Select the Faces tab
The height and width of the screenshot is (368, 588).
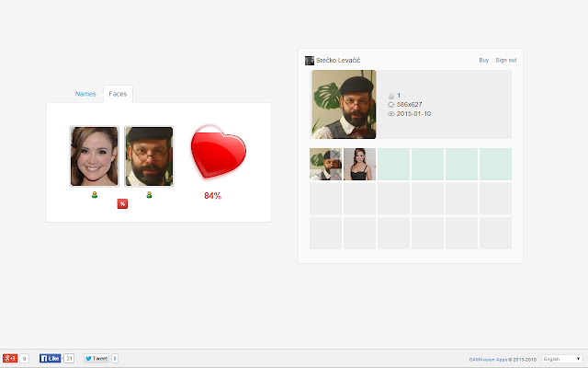point(118,94)
